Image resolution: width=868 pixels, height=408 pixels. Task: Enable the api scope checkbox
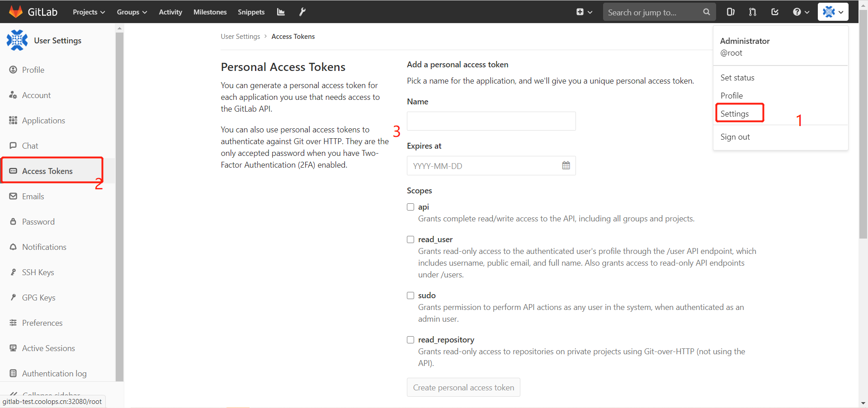[410, 207]
